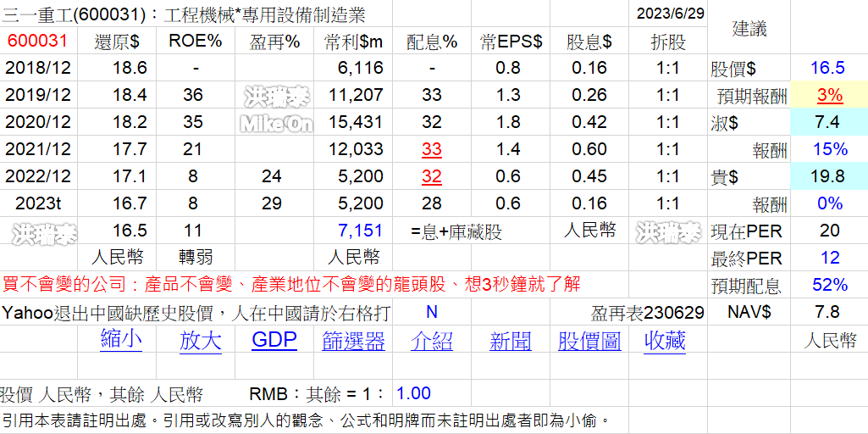The image size is (868, 434).
Task: Select the 拆股 column header
Action: pos(668,42)
